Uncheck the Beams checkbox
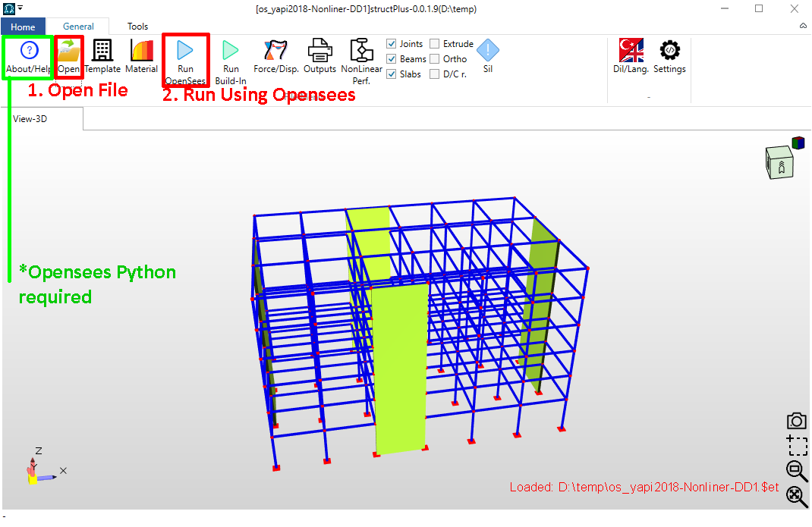The height and width of the screenshot is (527, 812). 392,59
